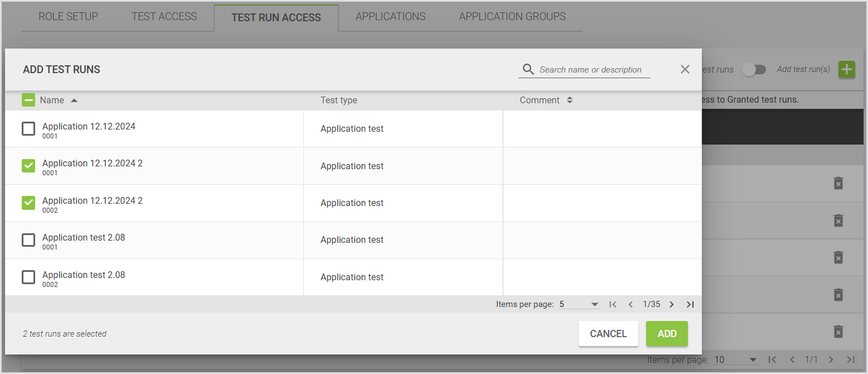This screenshot has width=868, height=374.
Task: Jump to last page in dialog pagination
Action: pyautogui.click(x=690, y=304)
